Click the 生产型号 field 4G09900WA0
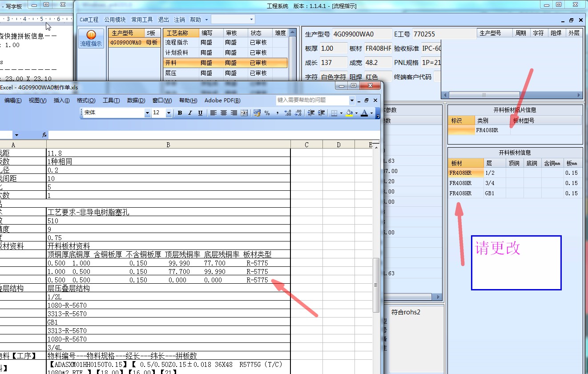Screen dimensions: 588x374 pos(361,34)
